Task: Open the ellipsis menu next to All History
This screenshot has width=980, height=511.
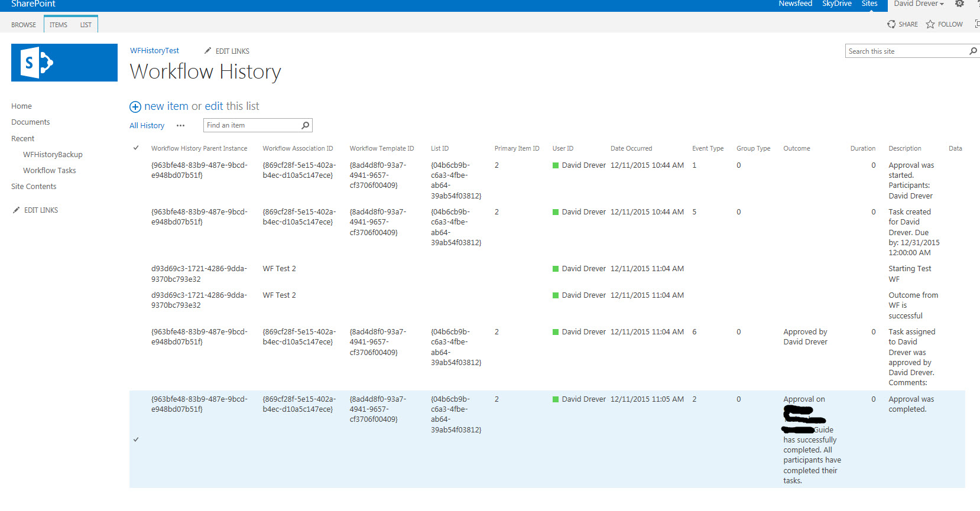Action: (180, 125)
